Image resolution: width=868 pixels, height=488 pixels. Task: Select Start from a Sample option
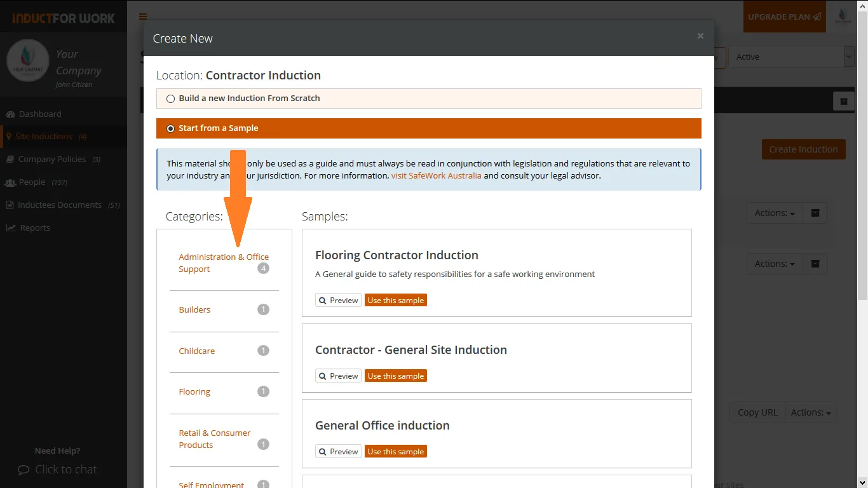click(x=170, y=128)
